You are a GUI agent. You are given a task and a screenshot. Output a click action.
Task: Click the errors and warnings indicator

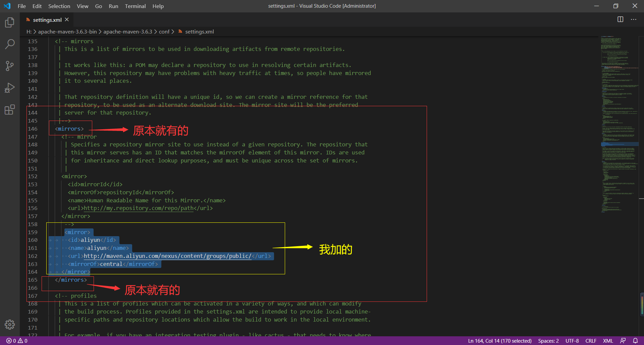tap(16, 341)
